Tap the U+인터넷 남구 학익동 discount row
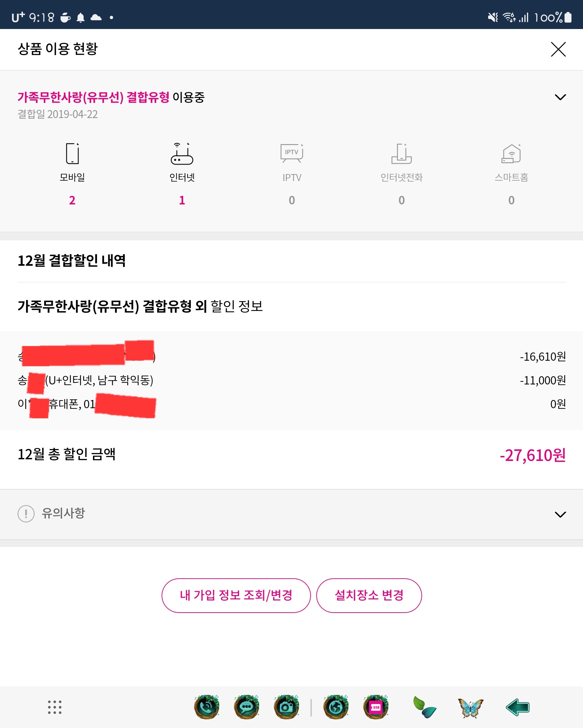Image resolution: width=583 pixels, height=728 pixels. (291, 380)
